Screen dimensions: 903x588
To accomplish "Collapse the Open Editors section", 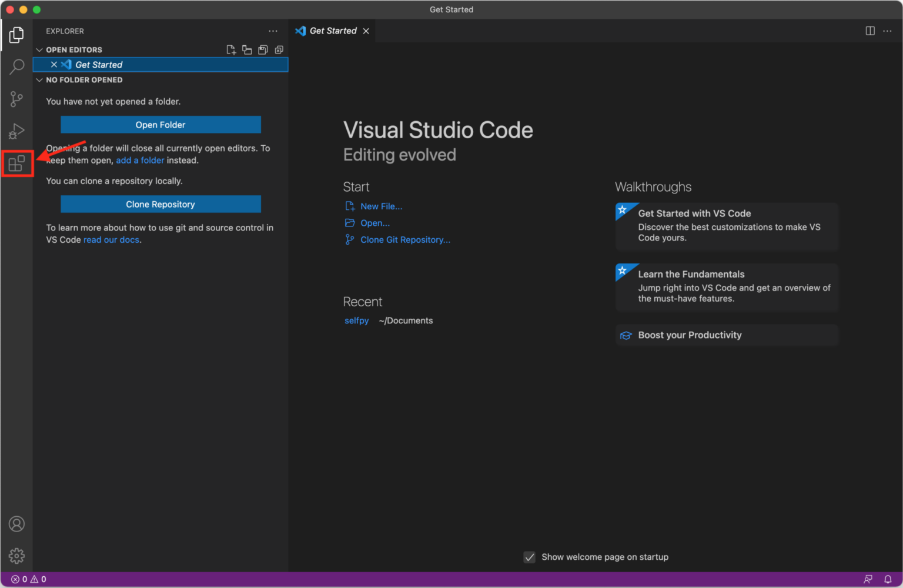I will coord(39,49).
